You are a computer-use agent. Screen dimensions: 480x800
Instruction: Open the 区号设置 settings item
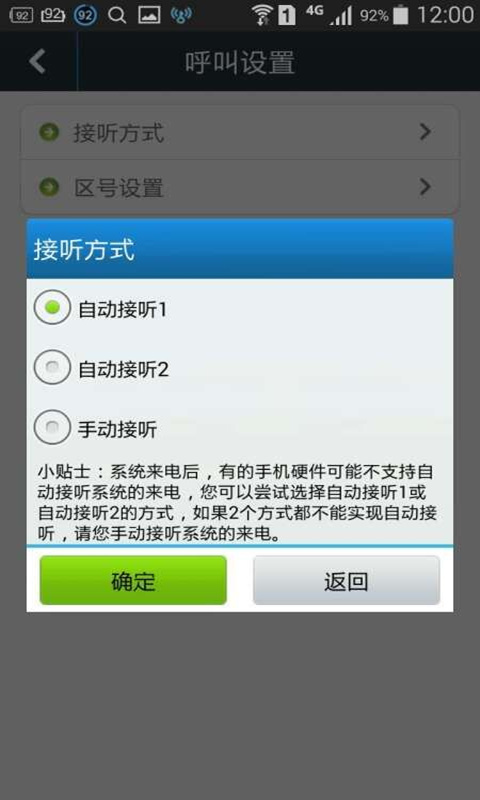[x=240, y=187]
